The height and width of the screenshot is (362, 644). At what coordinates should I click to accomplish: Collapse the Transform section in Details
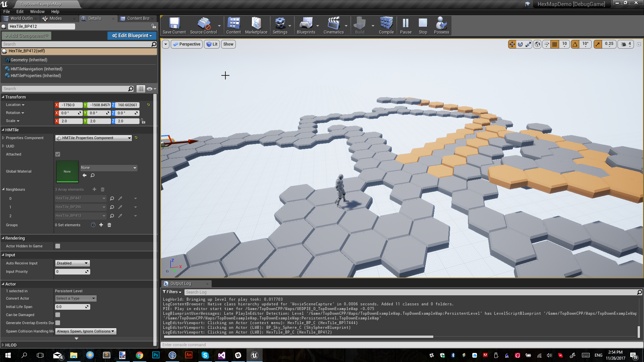pos(3,97)
